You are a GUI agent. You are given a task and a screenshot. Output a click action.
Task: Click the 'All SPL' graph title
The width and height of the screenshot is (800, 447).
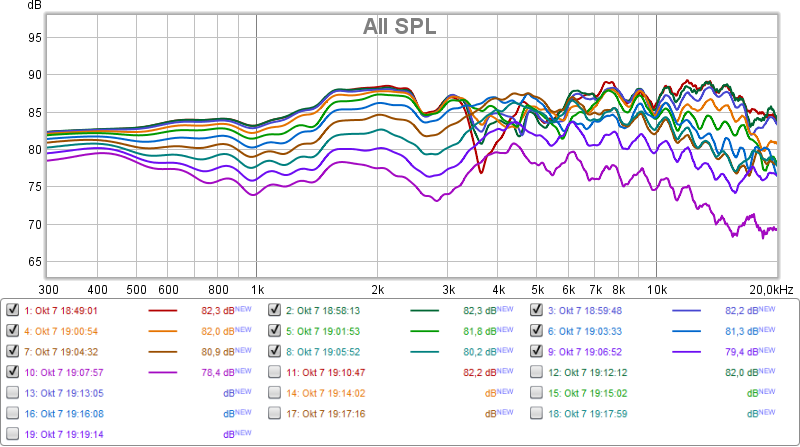pyautogui.click(x=399, y=27)
